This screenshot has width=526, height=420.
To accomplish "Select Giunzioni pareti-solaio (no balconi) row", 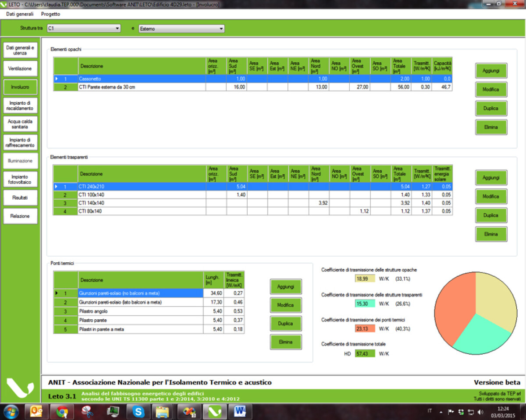I will point(149,293).
